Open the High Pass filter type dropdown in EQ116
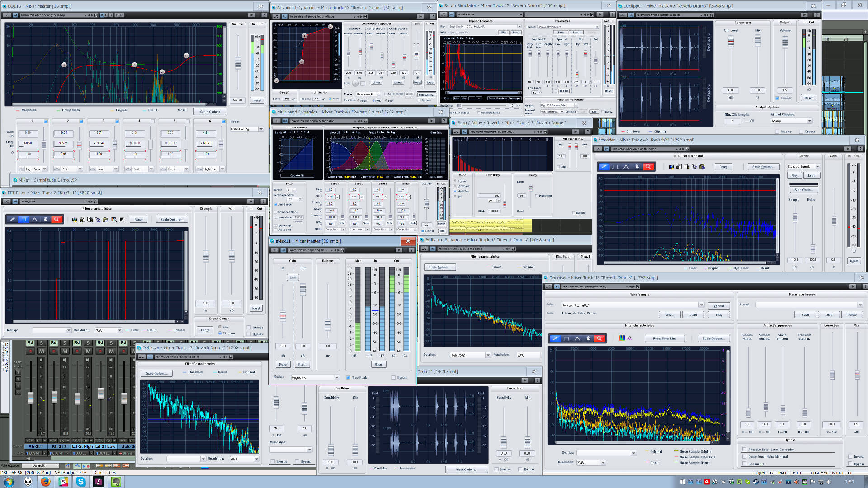The width and height of the screenshot is (868, 488). pos(36,169)
